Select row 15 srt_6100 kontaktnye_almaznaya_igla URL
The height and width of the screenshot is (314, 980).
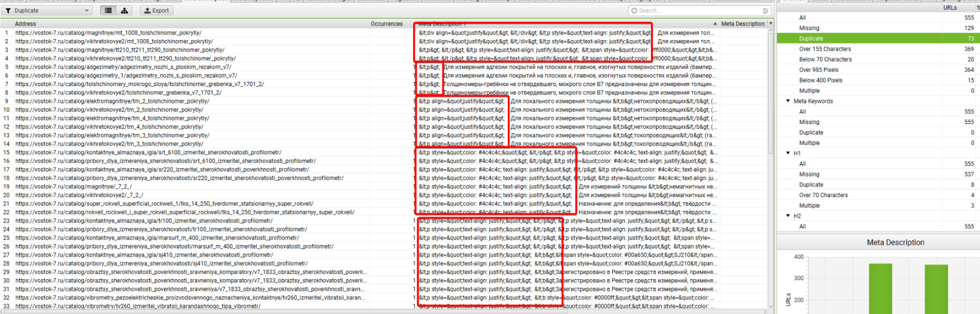pyautogui.click(x=148, y=152)
